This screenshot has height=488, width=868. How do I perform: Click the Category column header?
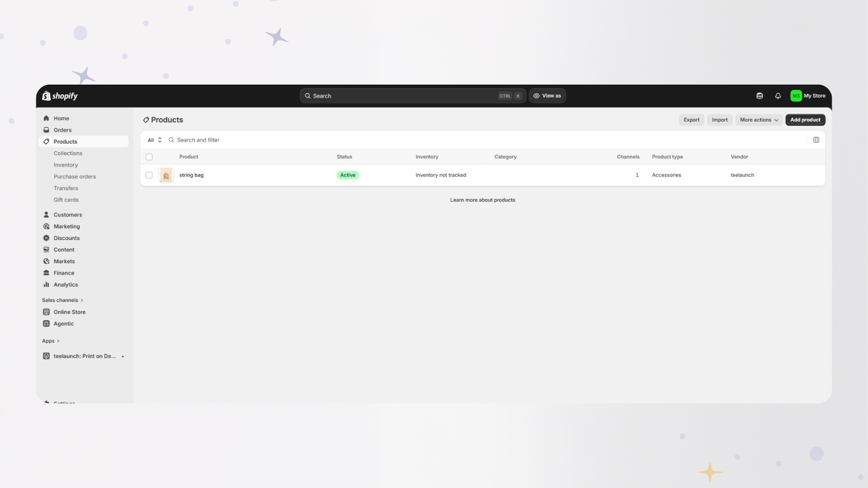click(x=506, y=157)
